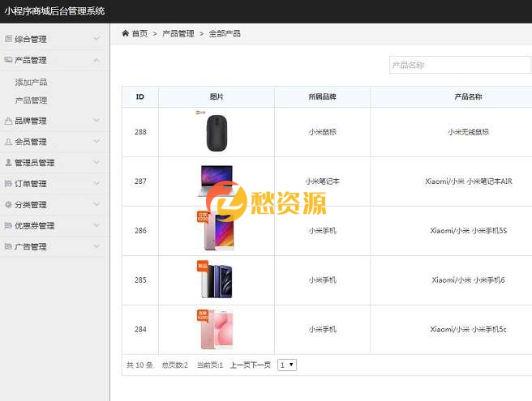Select 会员管理 menu label
This screenshot has width=532, height=401.
click(31, 142)
